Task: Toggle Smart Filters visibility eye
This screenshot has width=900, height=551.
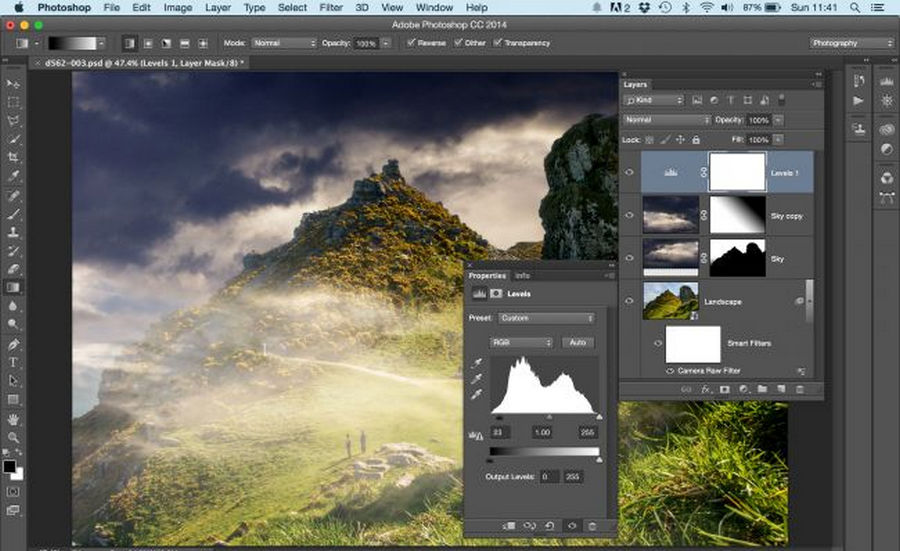Action: coord(658,343)
